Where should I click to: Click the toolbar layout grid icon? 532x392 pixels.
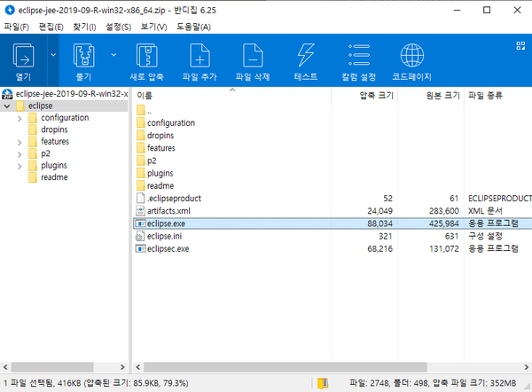[520, 45]
